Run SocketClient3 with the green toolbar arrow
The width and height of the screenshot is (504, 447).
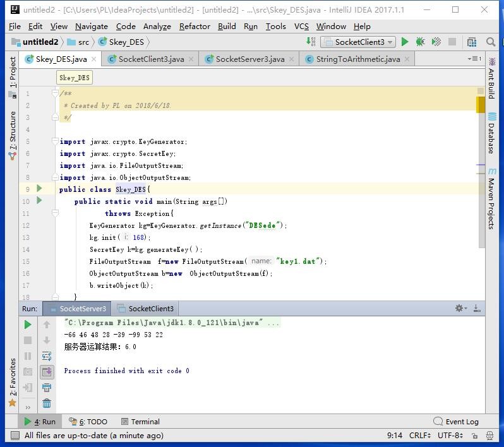405,42
